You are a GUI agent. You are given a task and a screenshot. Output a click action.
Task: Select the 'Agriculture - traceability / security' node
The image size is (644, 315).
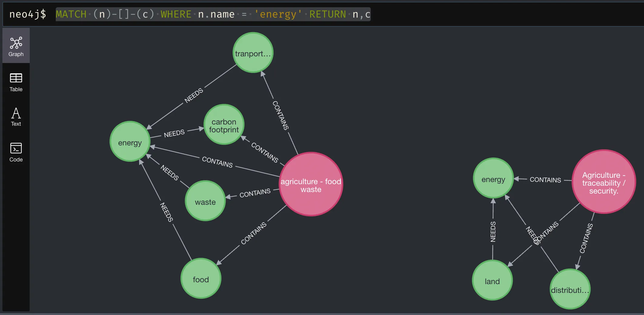(603, 183)
